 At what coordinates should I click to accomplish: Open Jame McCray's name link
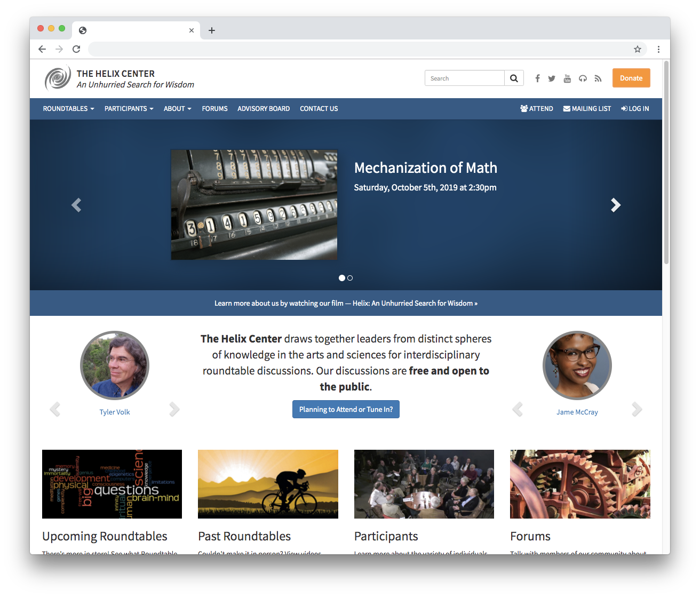pyautogui.click(x=577, y=412)
